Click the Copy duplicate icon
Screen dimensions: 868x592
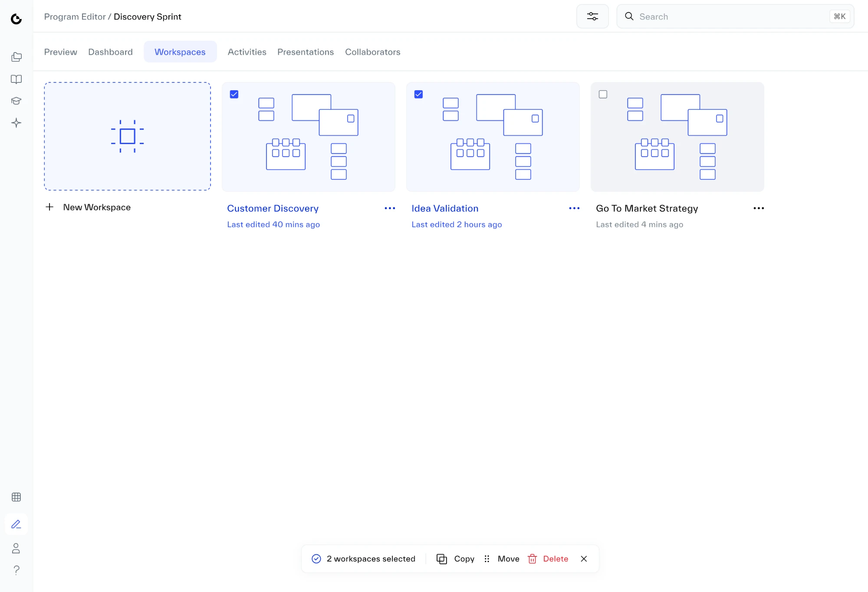(x=441, y=559)
